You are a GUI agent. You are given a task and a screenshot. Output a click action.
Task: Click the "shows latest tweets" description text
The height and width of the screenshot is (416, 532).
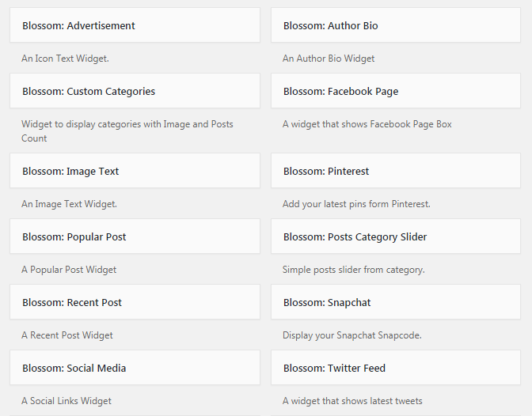[352, 401]
